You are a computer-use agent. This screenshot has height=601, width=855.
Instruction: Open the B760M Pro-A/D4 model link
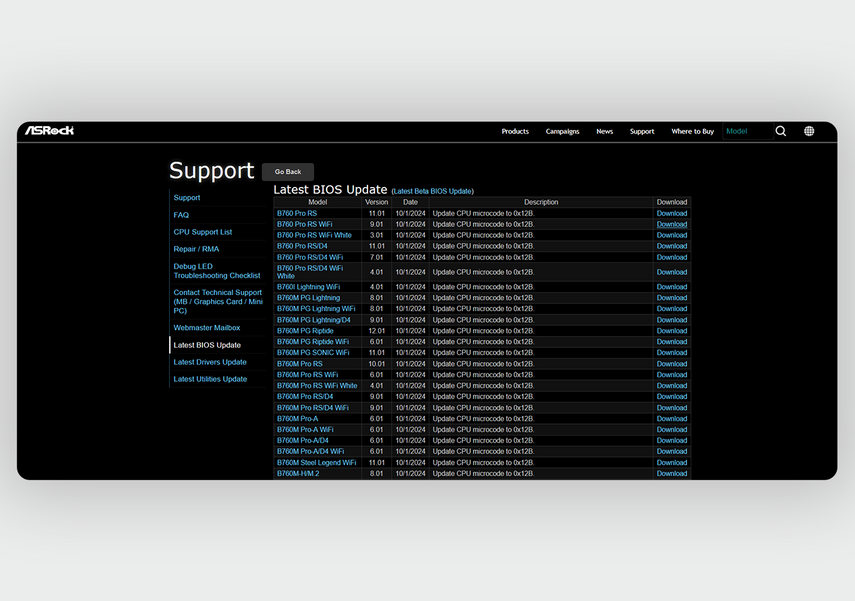point(303,441)
